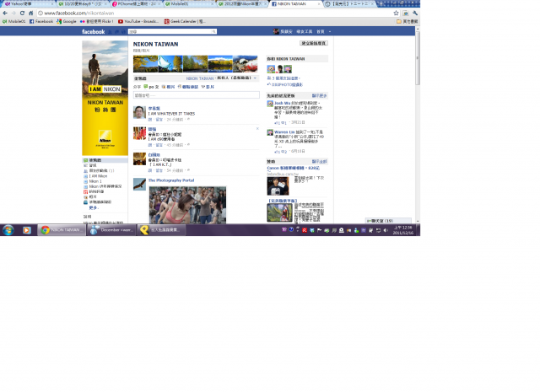This screenshot has height=392, width=540.
Task: Open the first yellow tree photo thumbnail
Action: [x=145, y=64]
